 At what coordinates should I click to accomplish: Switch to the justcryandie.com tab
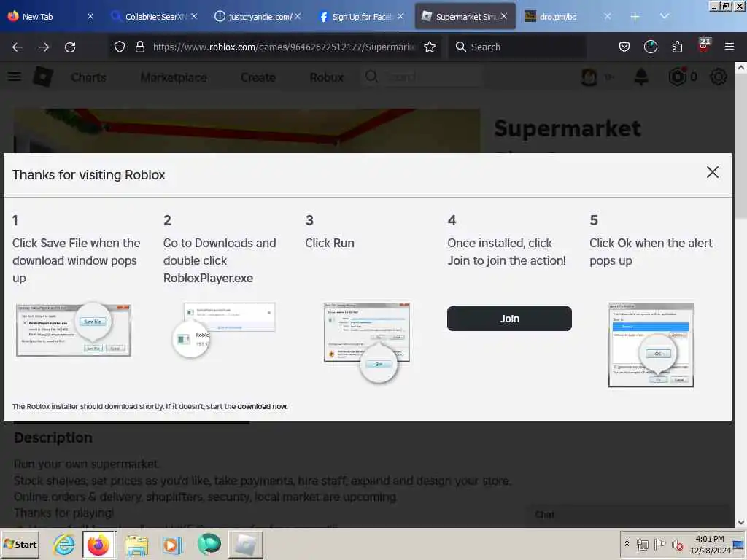pos(258,17)
